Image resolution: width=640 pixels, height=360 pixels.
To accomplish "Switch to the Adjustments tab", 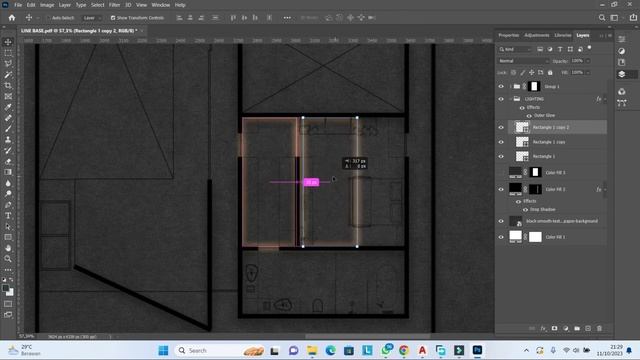I will [536, 36].
